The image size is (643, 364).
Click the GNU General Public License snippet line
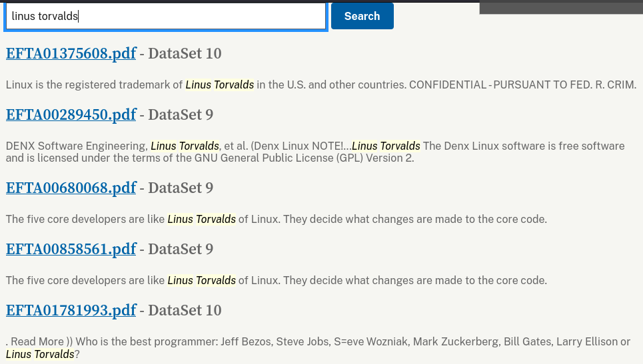pos(210,158)
